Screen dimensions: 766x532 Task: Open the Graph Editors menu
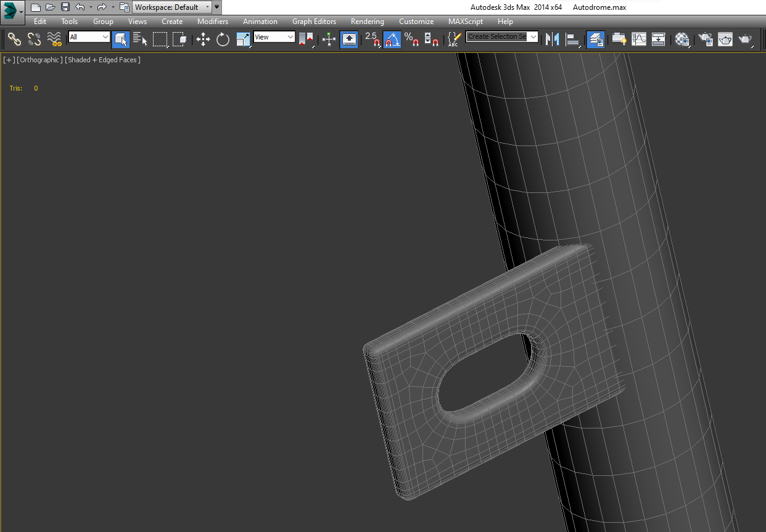pyautogui.click(x=314, y=22)
